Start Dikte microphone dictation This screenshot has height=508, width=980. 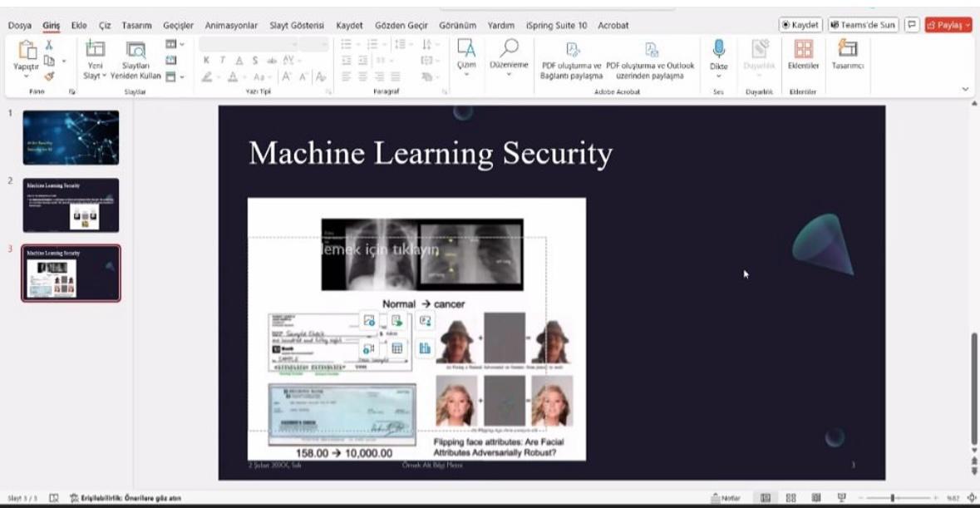click(x=718, y=57)
